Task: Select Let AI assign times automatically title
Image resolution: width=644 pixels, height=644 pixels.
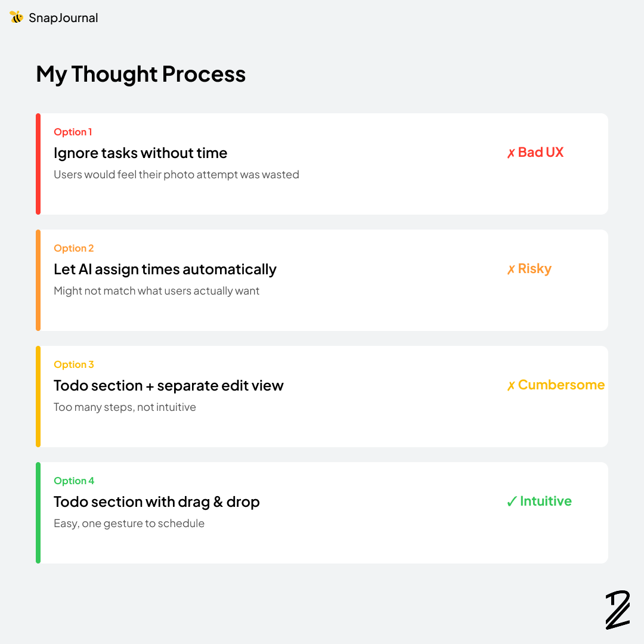Action: tap(165, 270)
